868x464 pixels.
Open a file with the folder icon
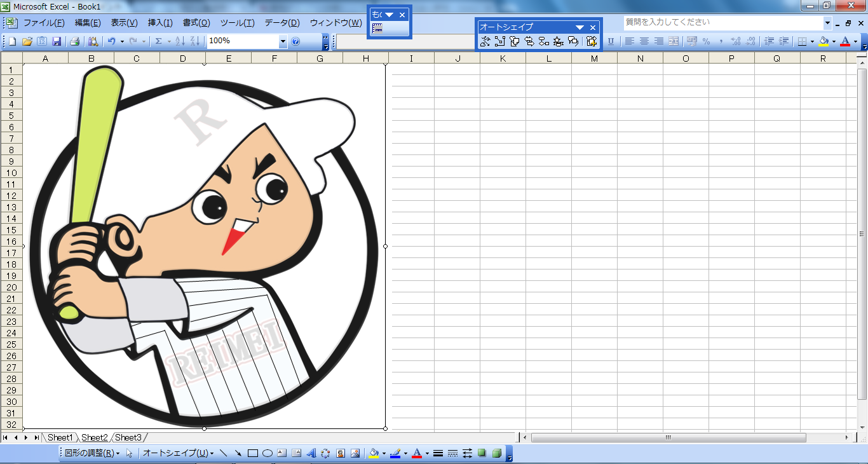click(x=27, y=41)
